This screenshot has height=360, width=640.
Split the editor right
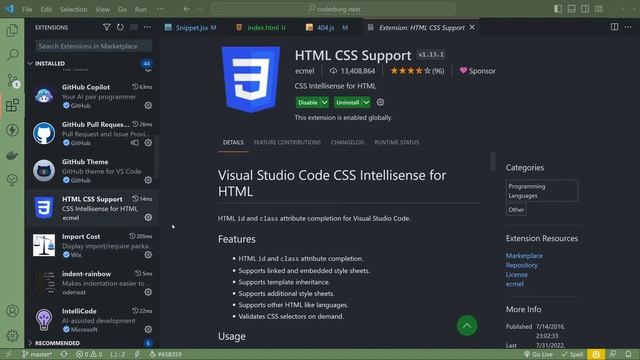coord(614,27)
